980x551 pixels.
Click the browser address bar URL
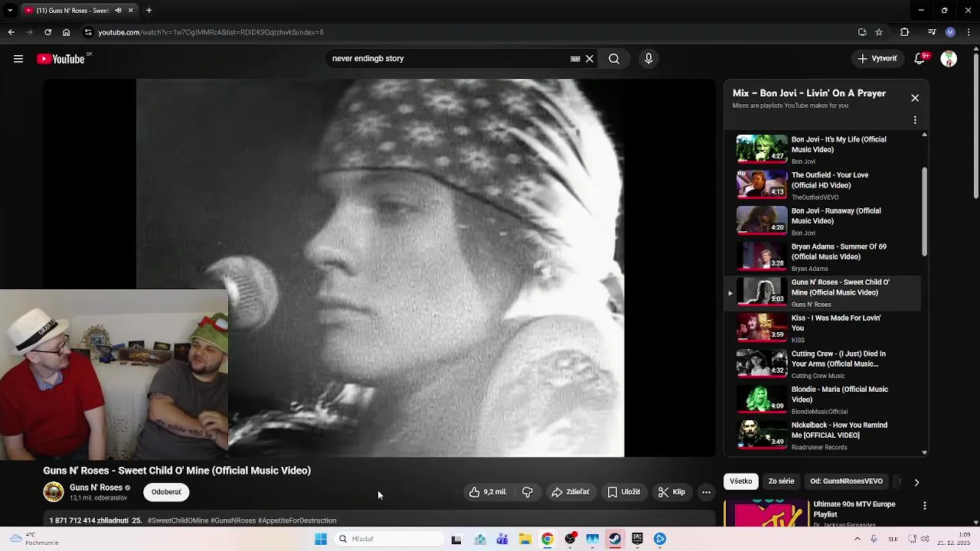pyautogui.click(x=211, y=32)
